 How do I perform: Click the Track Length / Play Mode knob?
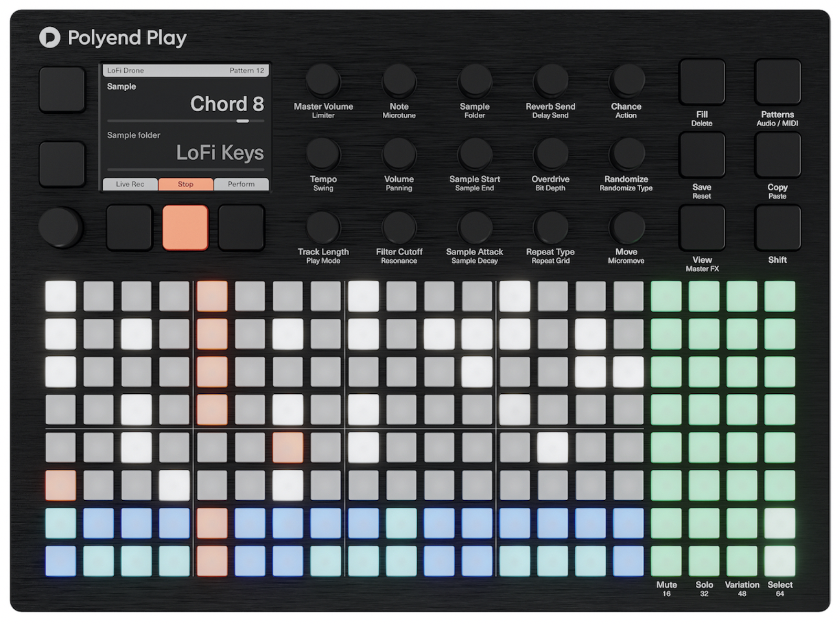(x=323, y=227)
